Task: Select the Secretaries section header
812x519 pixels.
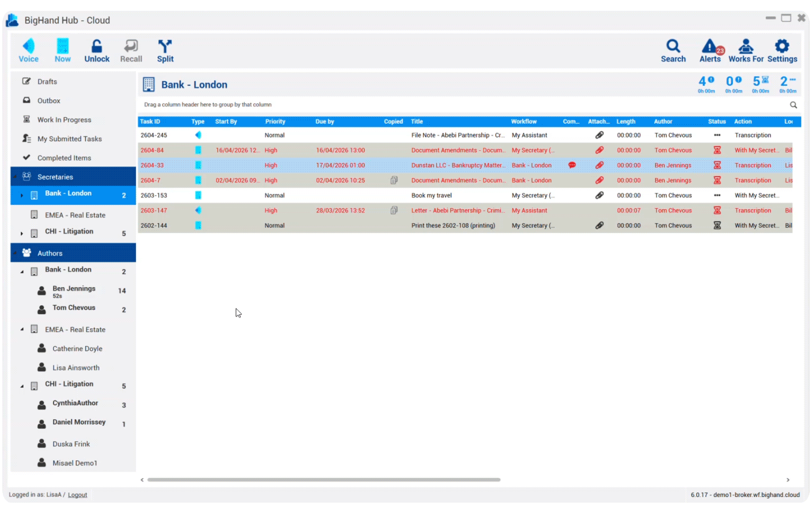Action: (x=73, y=177)
